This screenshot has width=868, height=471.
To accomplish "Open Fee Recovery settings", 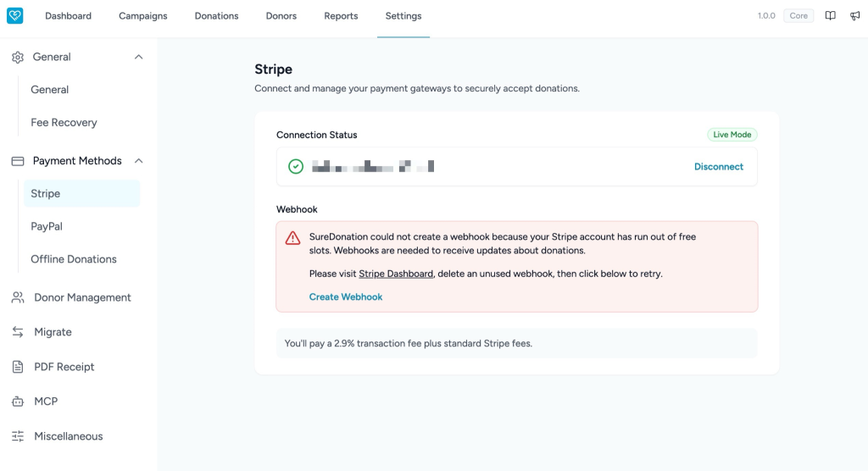I will [x=64, y=122].
